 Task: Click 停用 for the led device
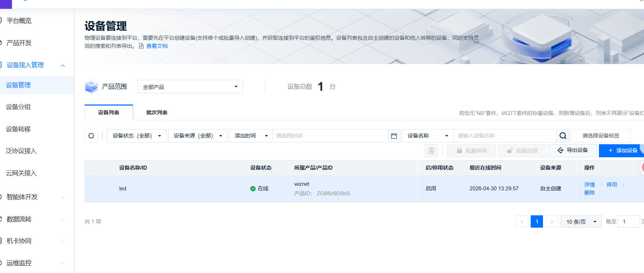click(612, 185)
